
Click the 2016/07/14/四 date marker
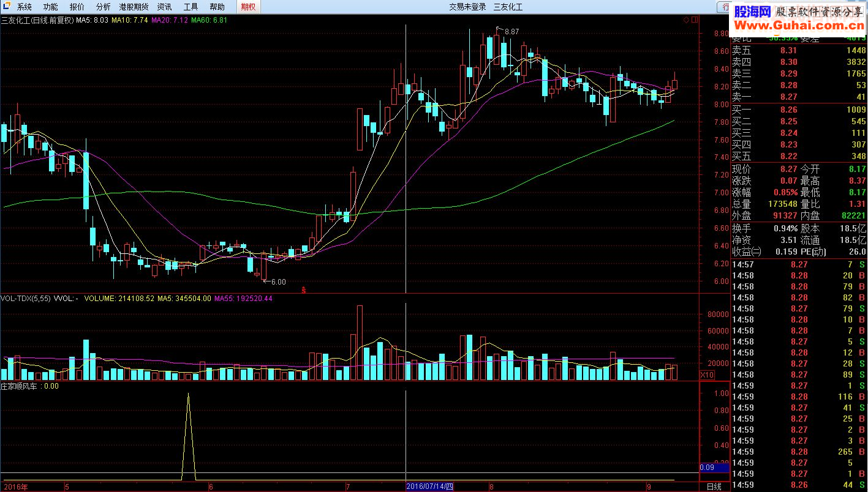430,487
